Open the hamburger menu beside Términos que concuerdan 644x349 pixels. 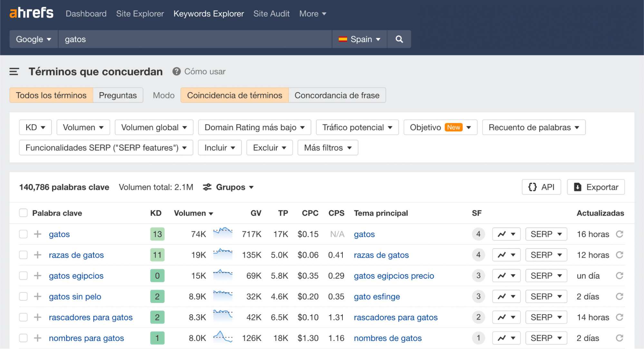pyautogui.click(x=14, y=72)
